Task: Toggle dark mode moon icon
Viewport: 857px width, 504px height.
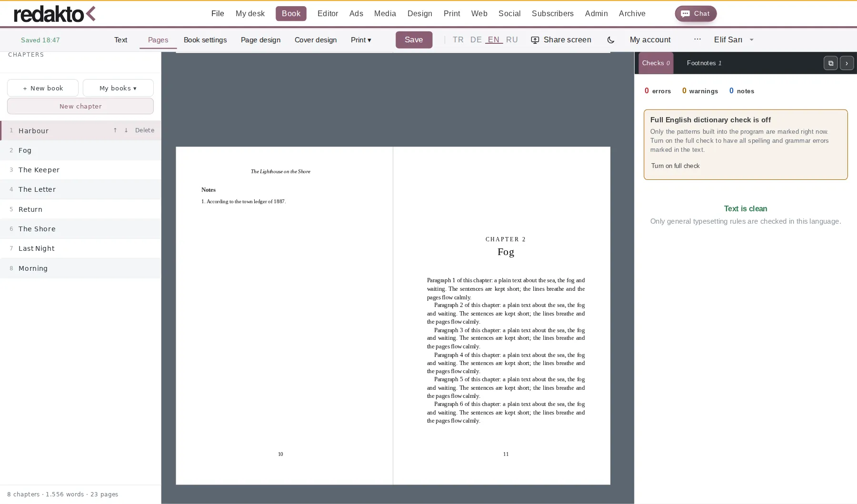Action: click(611, 40)
